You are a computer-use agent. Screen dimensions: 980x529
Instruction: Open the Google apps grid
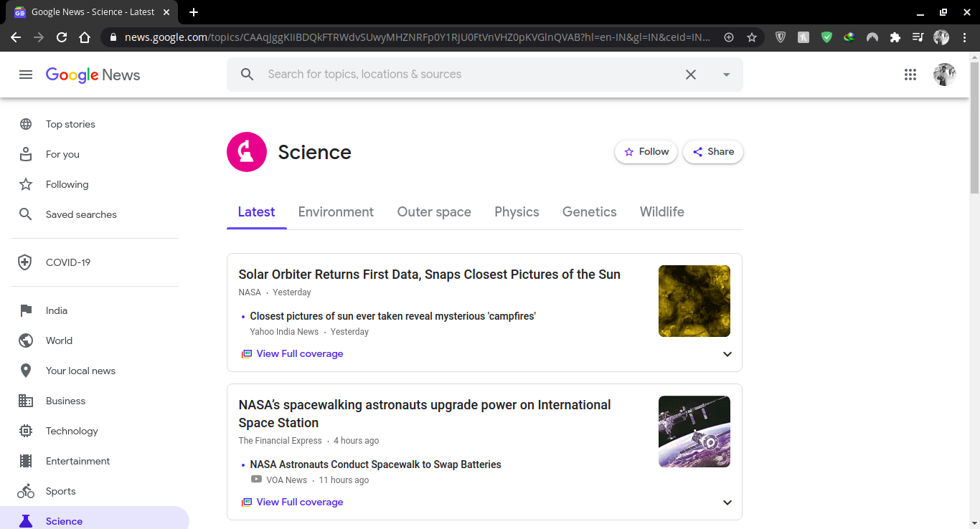[x=910, y=75]
